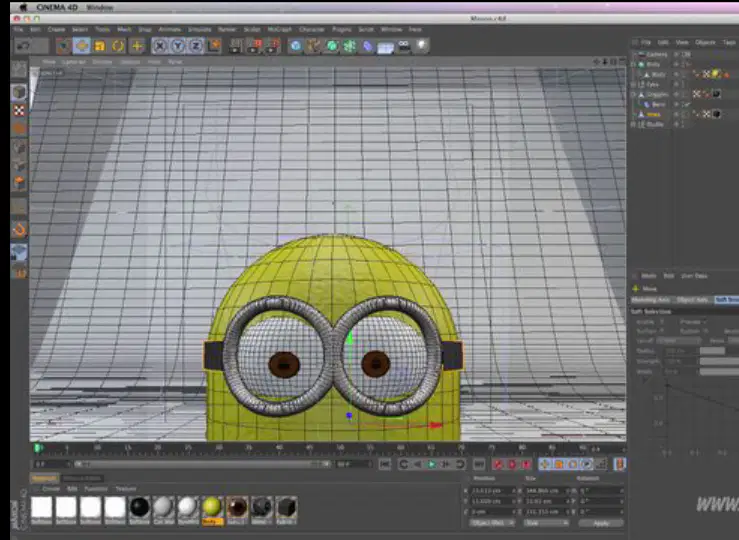Image resolution: width=739 pixels, height=540 pixels.
Task: Open the Edit Render Settings icon
Action: tap(273, 46)
